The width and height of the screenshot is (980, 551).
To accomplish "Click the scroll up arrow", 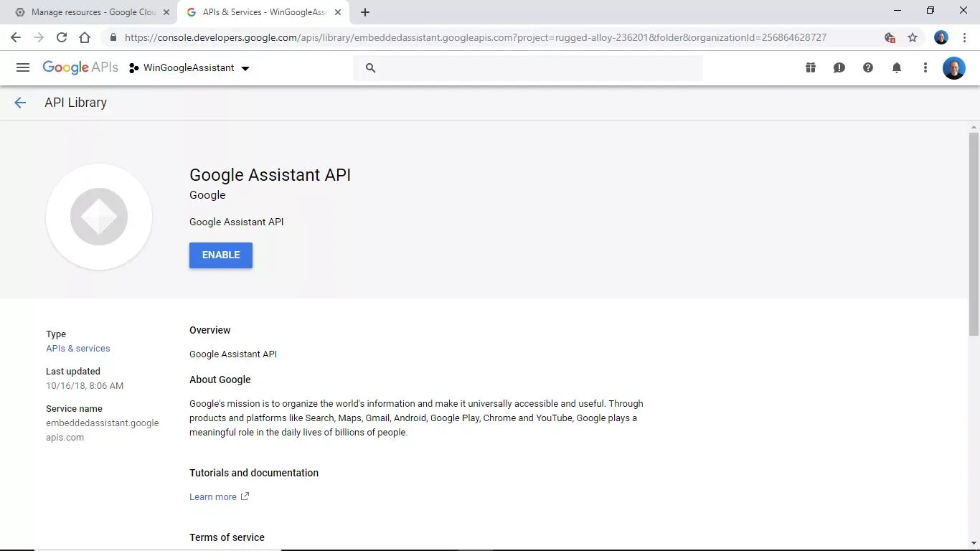I will [974, 126].
